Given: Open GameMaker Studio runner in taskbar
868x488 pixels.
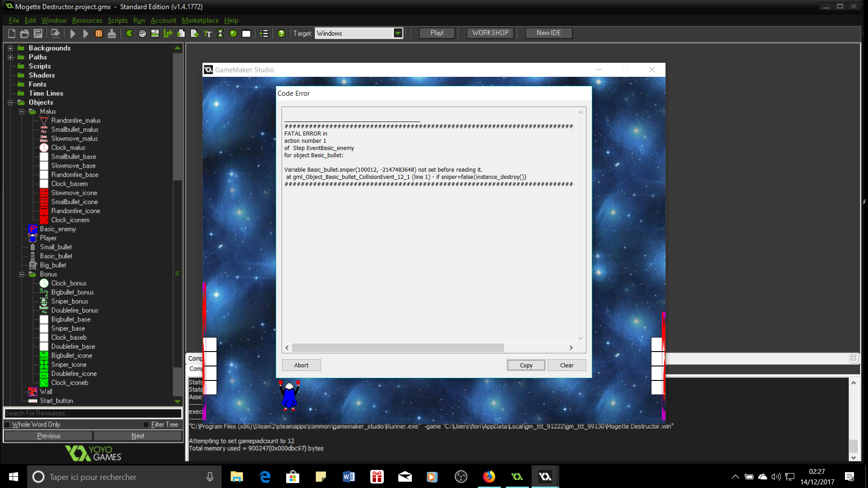Looking at the screenshot, I should pyautogui.click(x=545, y=477).
